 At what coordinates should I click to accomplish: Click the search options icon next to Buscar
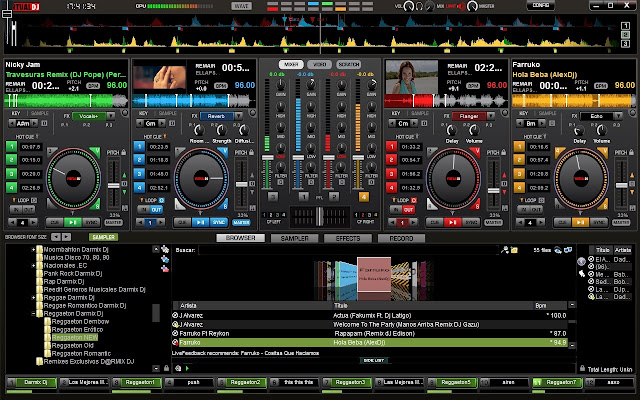505,250
